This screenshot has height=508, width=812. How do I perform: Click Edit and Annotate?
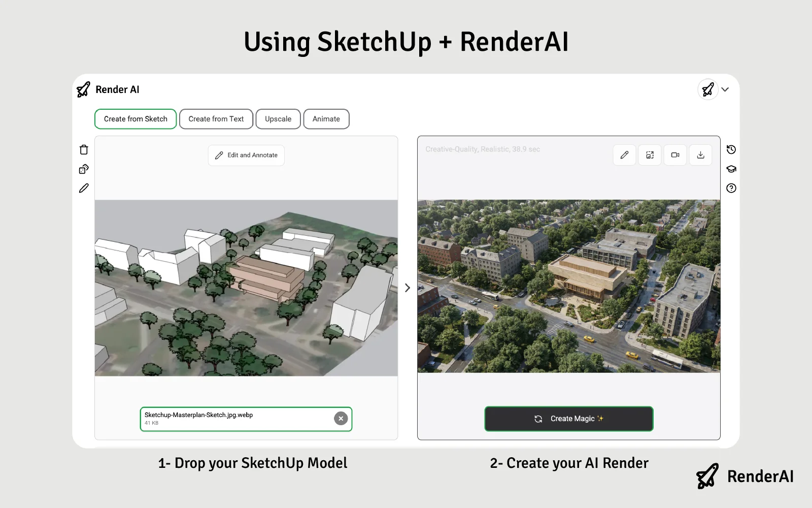coord(246,155)
